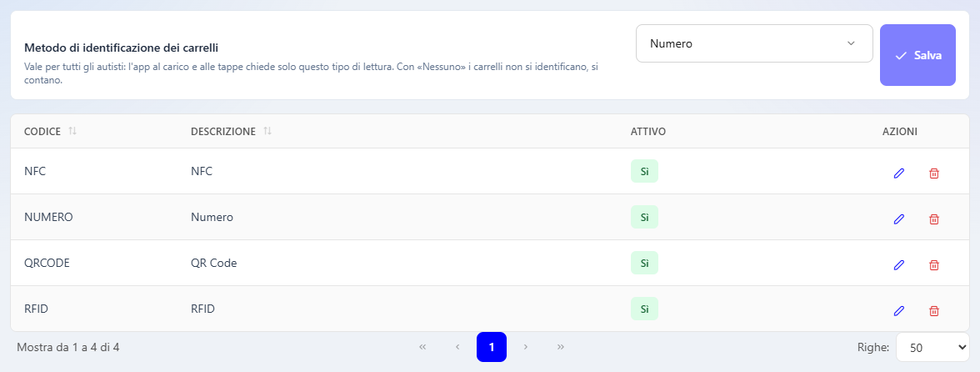Edit the NFC row with pencil icon
The width and height of the screenshot is (980, 372).
[x=898, y=173]
